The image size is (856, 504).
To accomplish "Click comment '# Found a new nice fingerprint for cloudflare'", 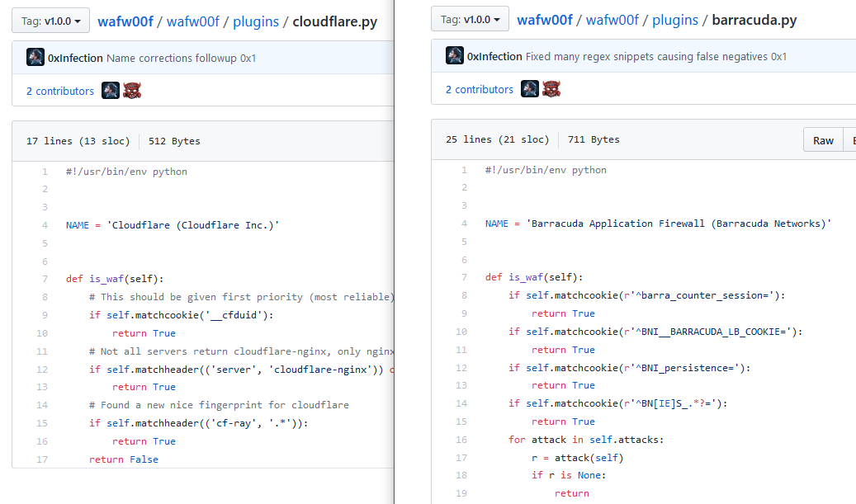I will tap(219, 405).
